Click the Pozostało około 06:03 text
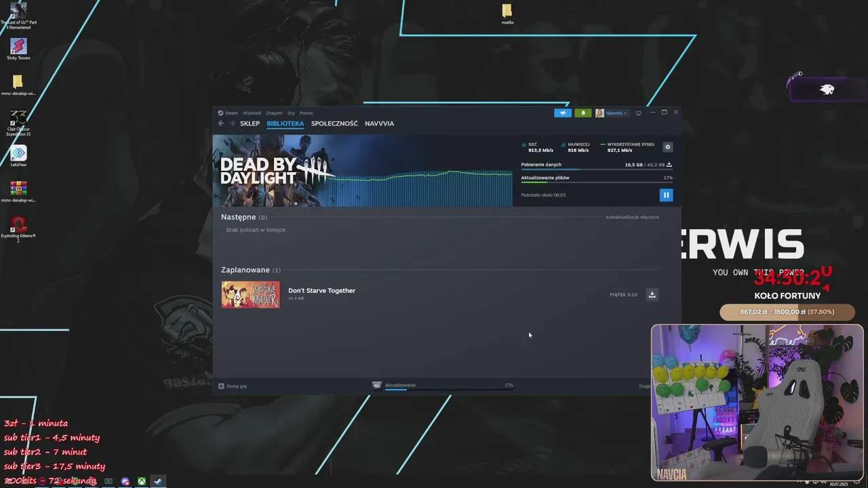 tap(543, 195)
